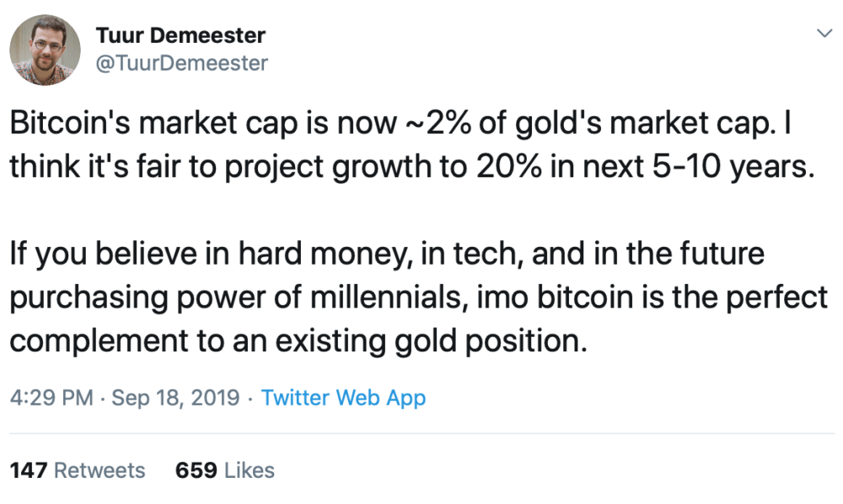
Task: View the 659 Likes list
Action: 225,470
